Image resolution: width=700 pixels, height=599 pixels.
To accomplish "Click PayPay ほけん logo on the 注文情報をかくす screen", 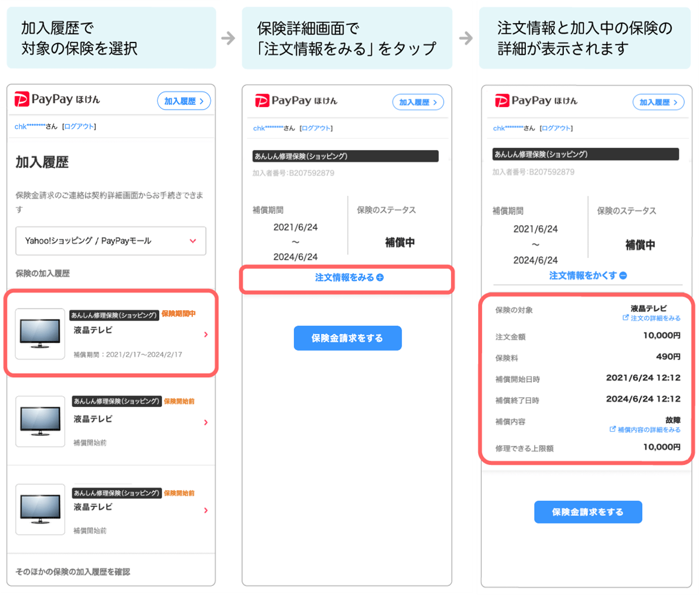I will point(535,101).
